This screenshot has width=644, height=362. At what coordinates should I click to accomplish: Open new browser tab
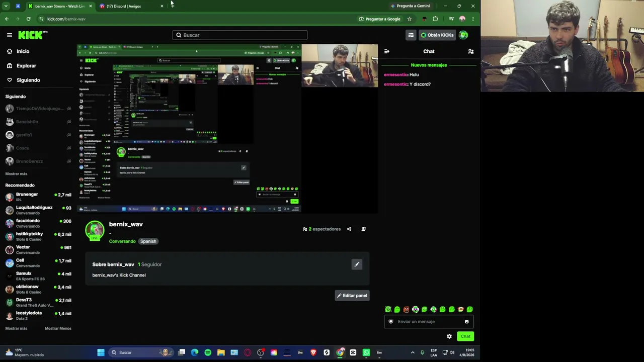click(x=172, y=6)
